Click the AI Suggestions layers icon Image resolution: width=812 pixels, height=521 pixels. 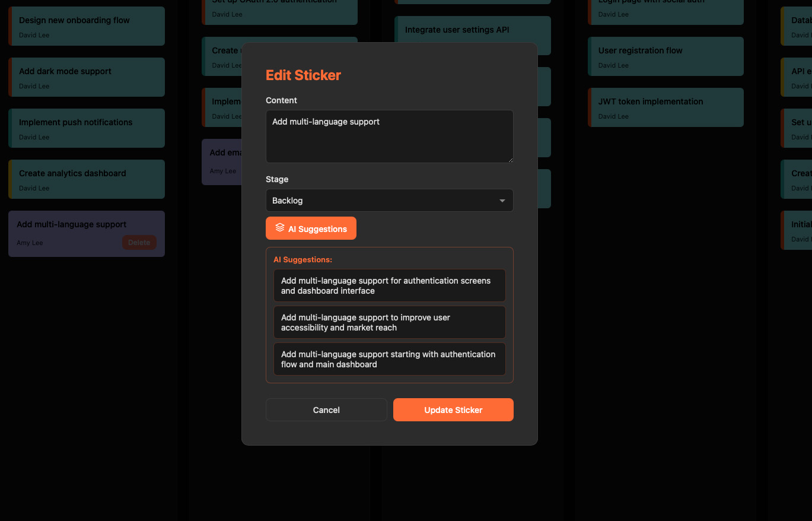[x=279, y=227]
